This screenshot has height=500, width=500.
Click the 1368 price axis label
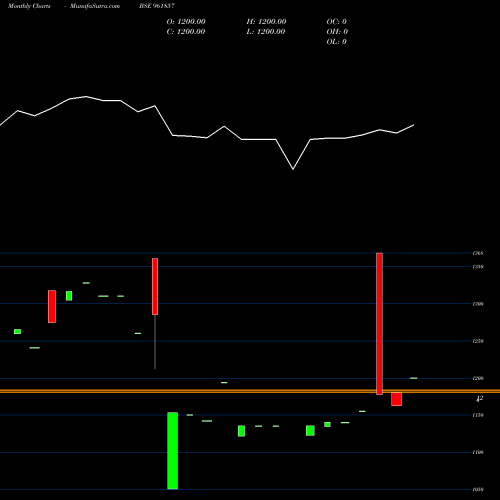coord(478,253)
